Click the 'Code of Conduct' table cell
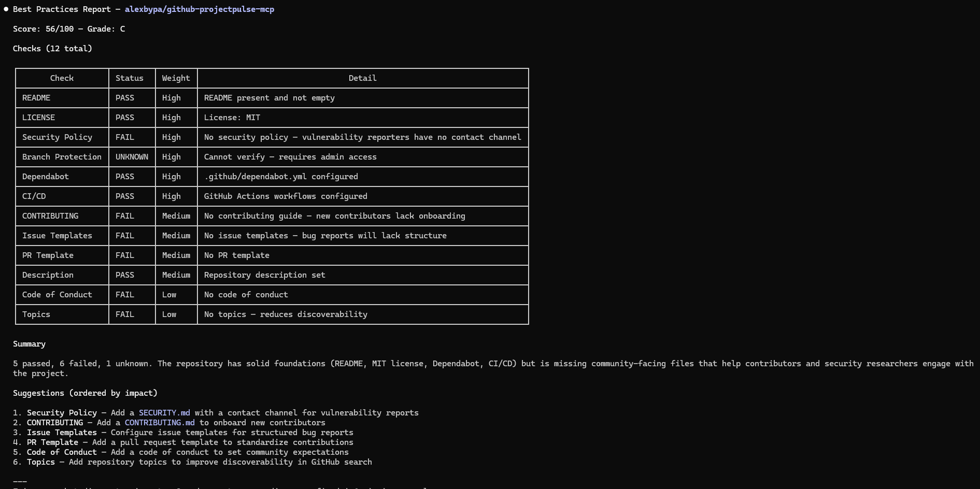The image size is (980, 489). click(62, 295)
